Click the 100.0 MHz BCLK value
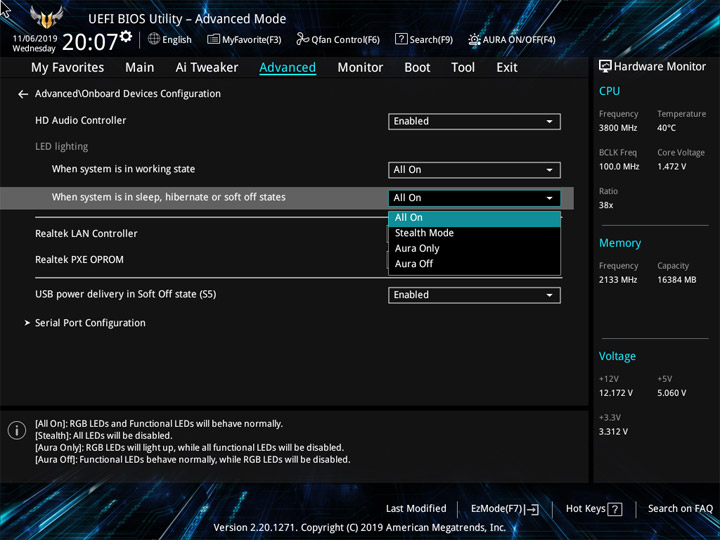Image resolution: width=720 pixels, height=540 pixels. [x=619, y=166]
